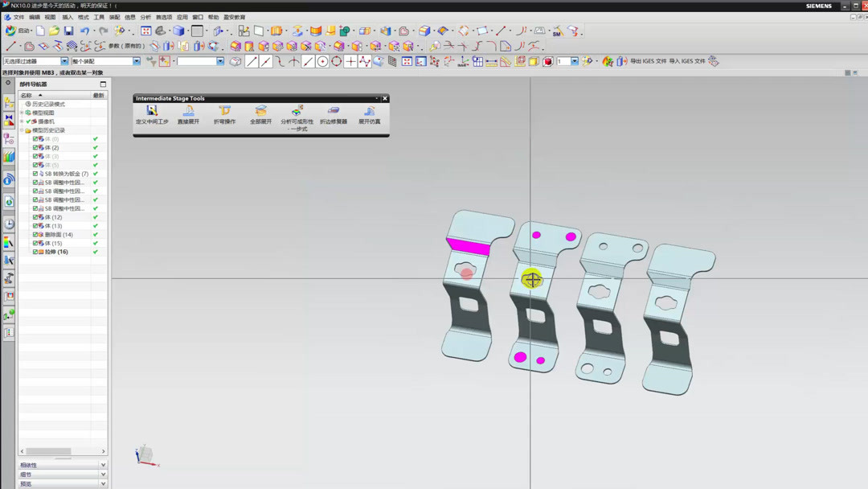
Task: Disable the SB 转换为钣金 (7) checkbox
Action: pos(35,174)
